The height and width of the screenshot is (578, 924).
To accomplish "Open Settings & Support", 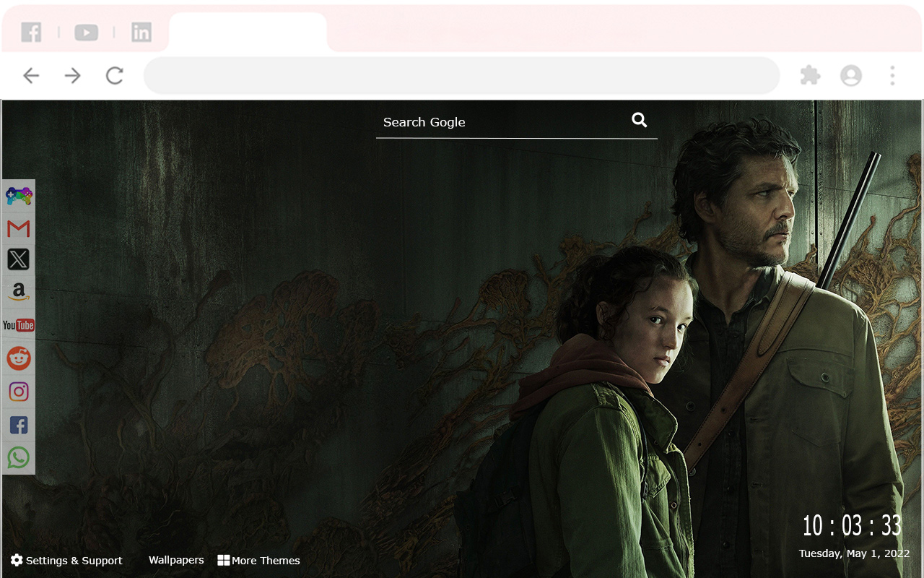I will point(66,561).
